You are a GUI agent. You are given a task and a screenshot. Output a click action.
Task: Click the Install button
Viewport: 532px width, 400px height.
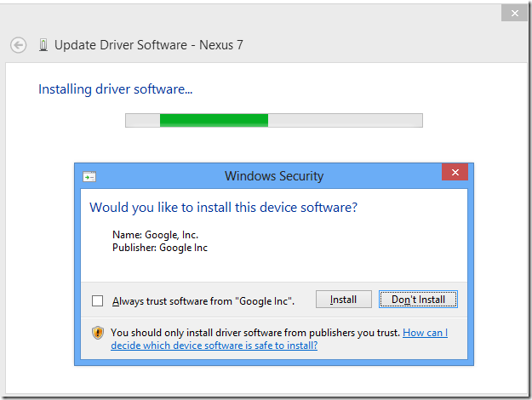[344, 300]
